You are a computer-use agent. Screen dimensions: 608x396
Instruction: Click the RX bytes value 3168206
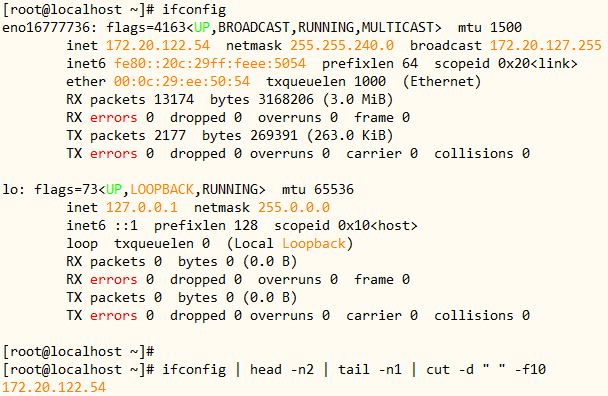click(286, 100)
